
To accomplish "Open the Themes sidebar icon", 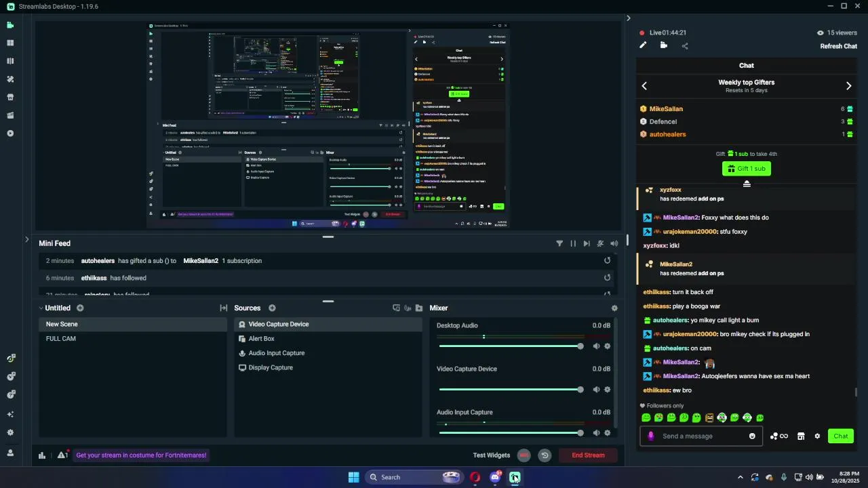I will coord(10,79).
